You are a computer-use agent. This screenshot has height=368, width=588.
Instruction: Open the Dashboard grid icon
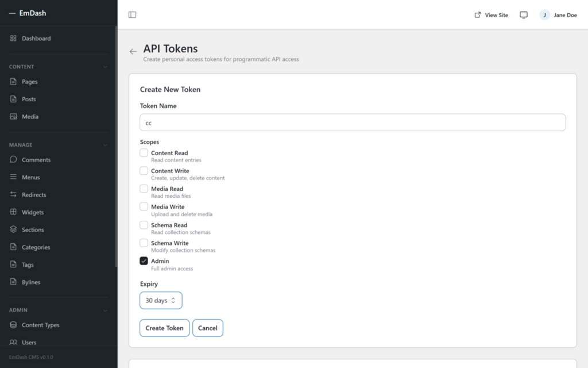[x=13, y=39]
